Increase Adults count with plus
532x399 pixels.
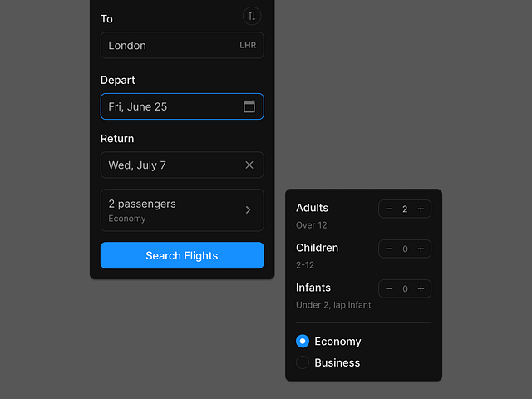point(421,209)
